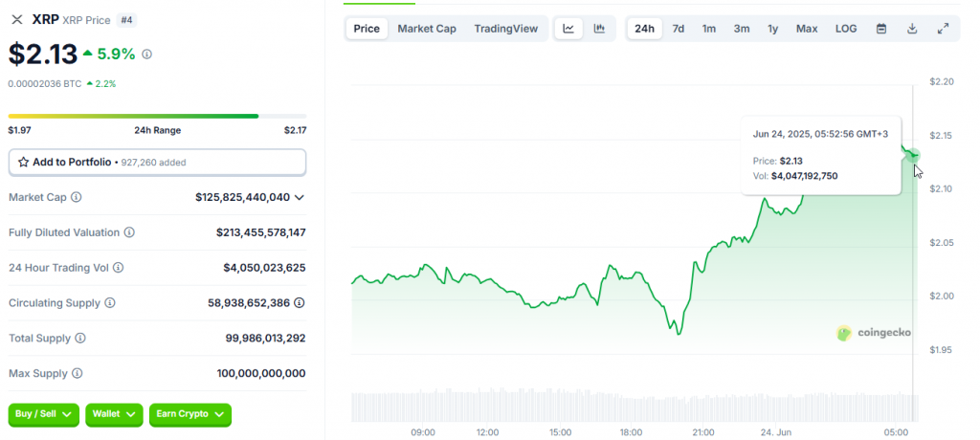Click the 09:00 x-axis label

coord(423,432)
